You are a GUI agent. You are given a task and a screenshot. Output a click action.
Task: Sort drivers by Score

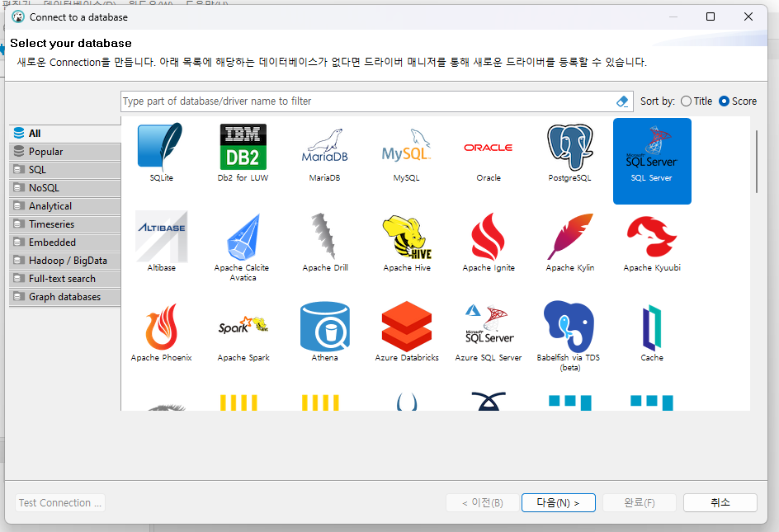pyautogui.click(x=738, y=101)
